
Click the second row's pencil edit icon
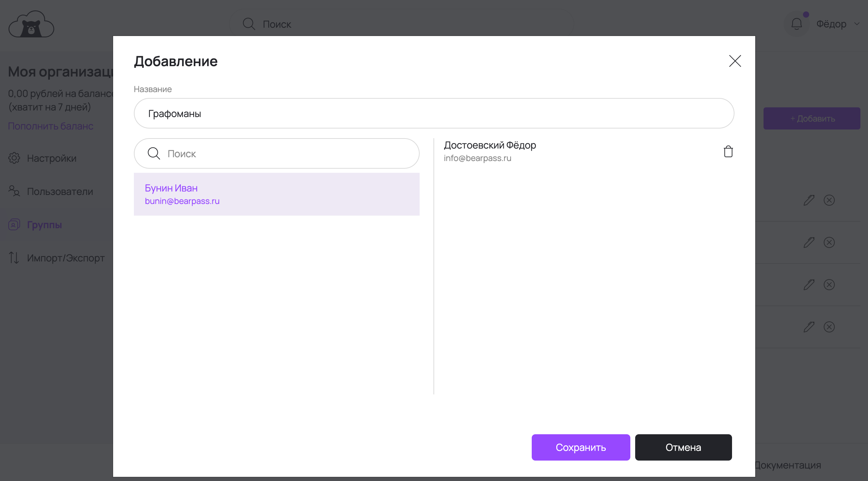(x=809, y=242)
